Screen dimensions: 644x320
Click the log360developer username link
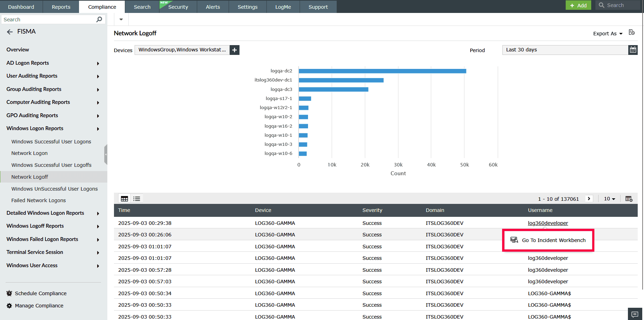tap(548, 223)
